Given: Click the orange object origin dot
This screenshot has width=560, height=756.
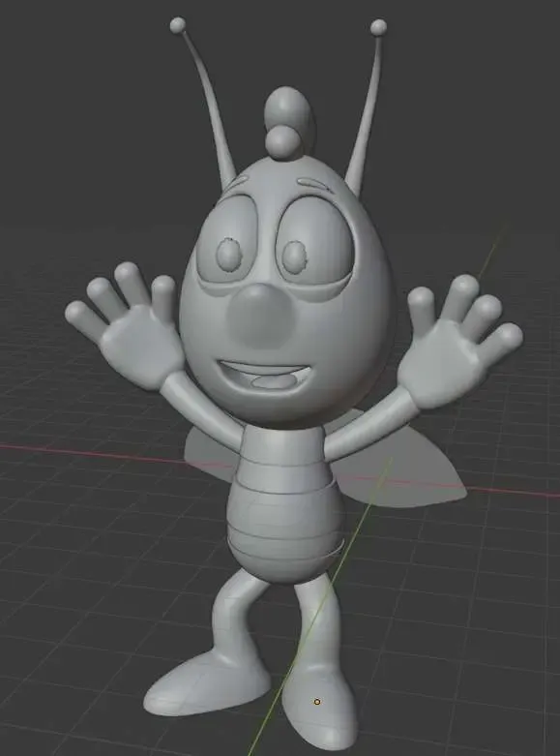Looking at the screenshot, I should tap(316, 702).
